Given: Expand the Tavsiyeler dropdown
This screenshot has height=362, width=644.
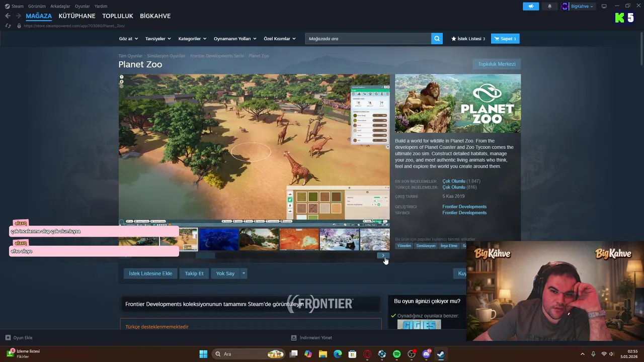Looking at the screenshot, I should coord(158,39).
